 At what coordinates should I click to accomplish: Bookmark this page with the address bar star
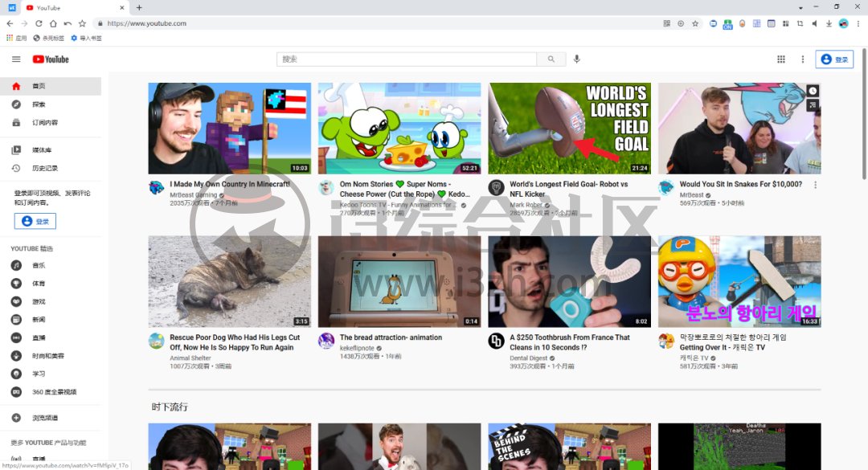tap(695, 23)
